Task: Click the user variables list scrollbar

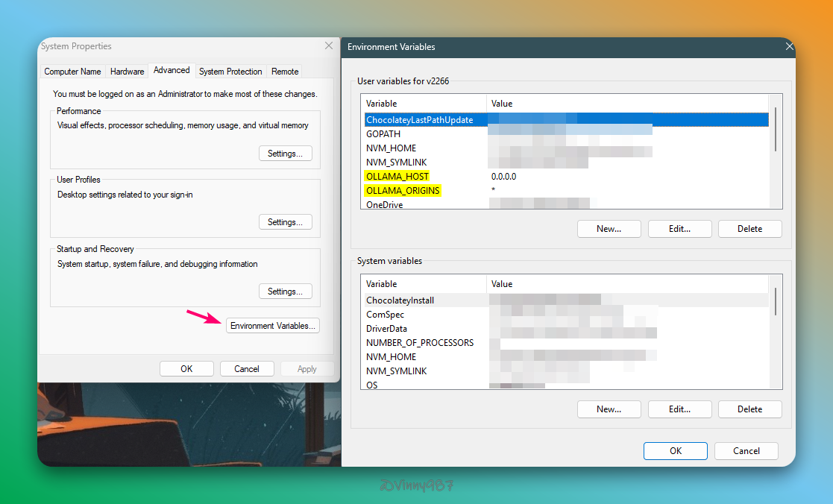Action: coord(776,129)
